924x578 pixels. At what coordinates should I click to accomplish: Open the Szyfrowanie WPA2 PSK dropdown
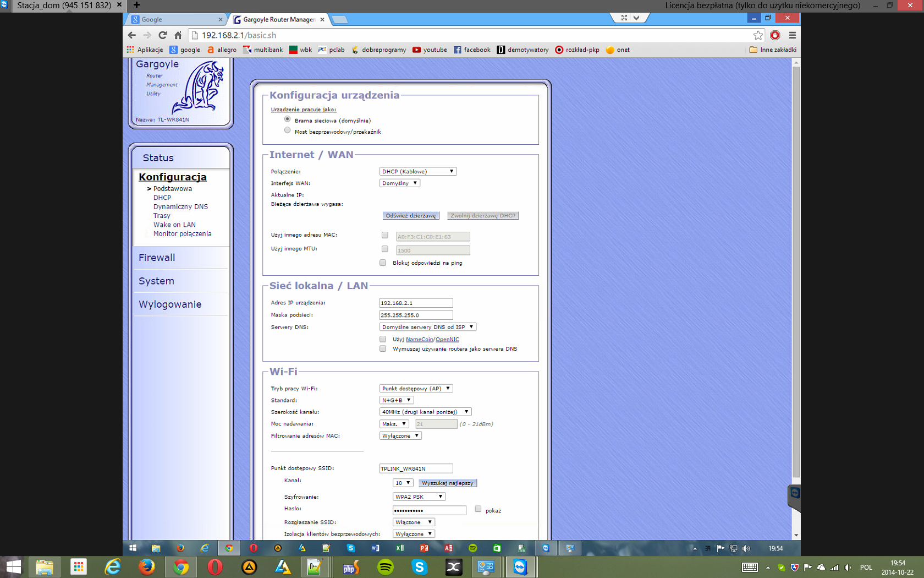419,497
